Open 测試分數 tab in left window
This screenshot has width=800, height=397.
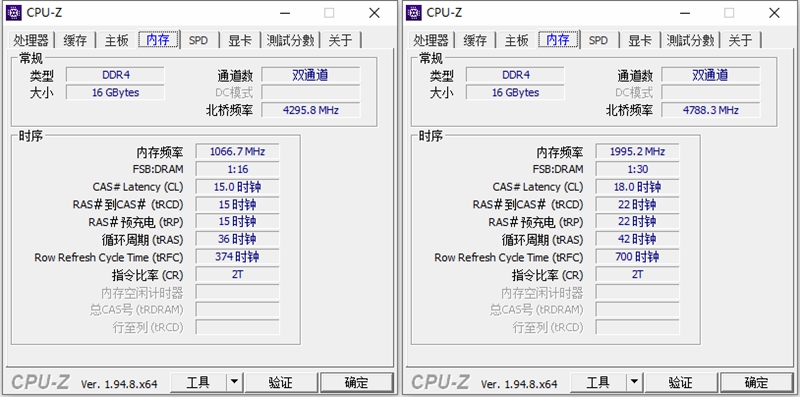(x=290, y=40)
